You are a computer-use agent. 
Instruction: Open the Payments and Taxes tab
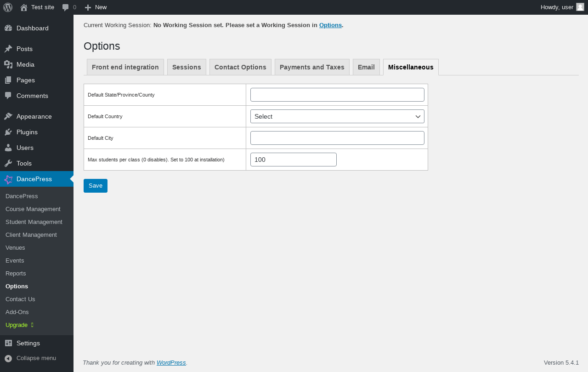click(x=312, y=67)
